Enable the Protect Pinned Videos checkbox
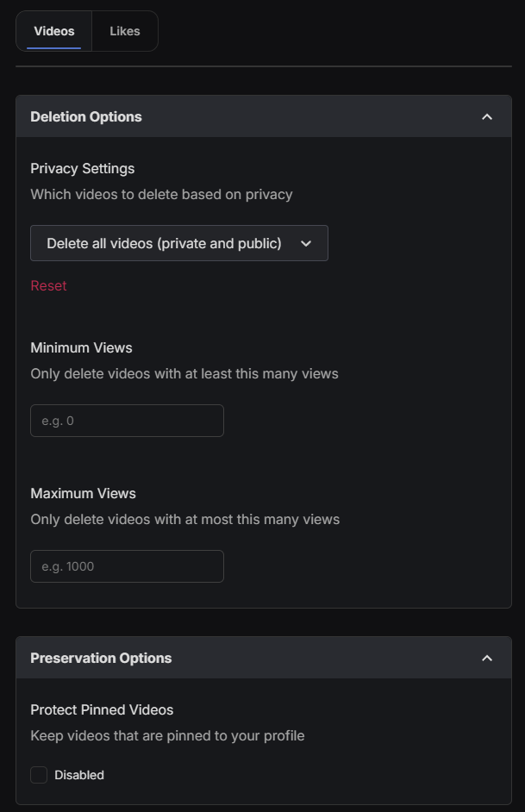 39,775
